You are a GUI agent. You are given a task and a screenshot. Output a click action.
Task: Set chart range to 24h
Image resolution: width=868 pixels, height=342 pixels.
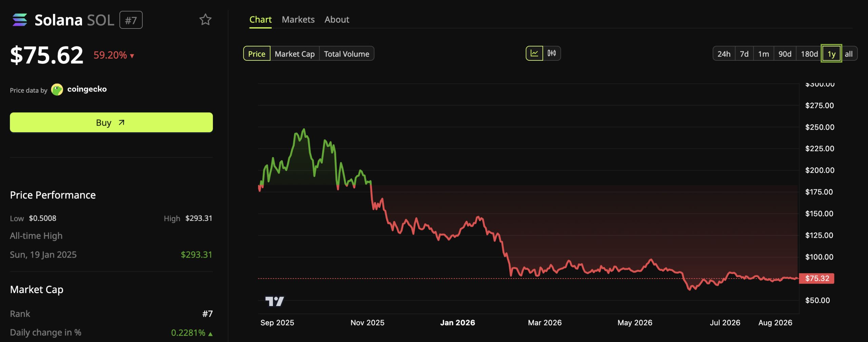tap(724, 54)
